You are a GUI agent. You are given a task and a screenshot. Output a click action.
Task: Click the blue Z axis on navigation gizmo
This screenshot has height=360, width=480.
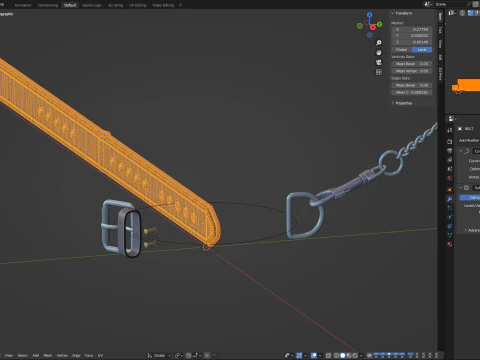tap(369, 15)
